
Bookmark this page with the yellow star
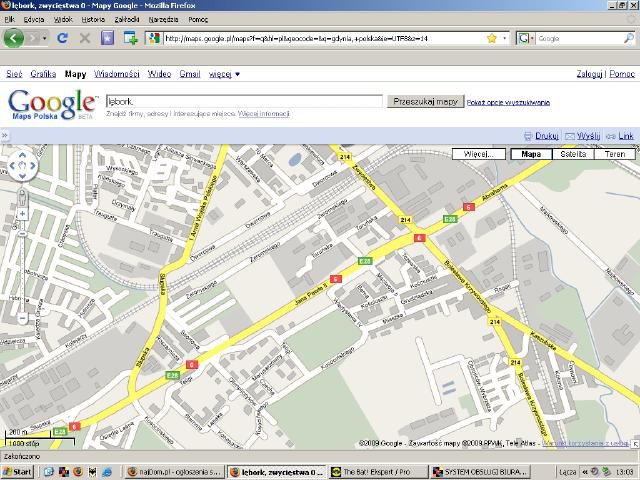pyautogui.click(x=492, y=38)
